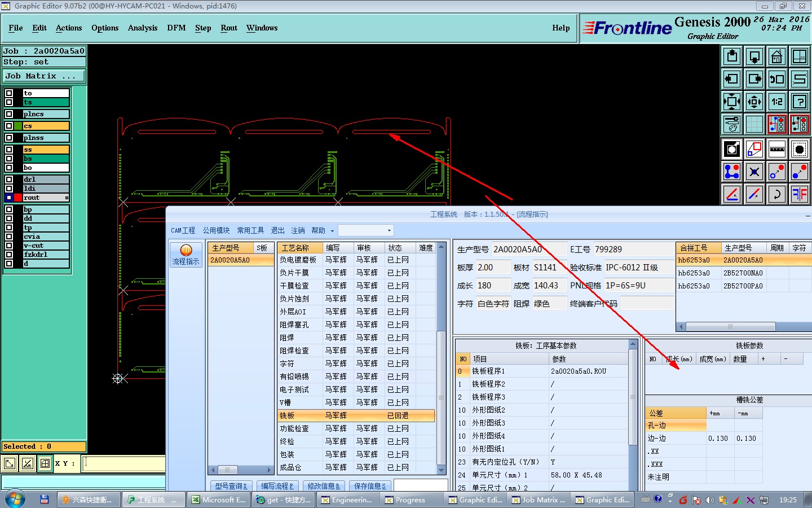The image size is (812, 508).
Task: Click the green color swatch of cs layer
Action: click(19, 126)
